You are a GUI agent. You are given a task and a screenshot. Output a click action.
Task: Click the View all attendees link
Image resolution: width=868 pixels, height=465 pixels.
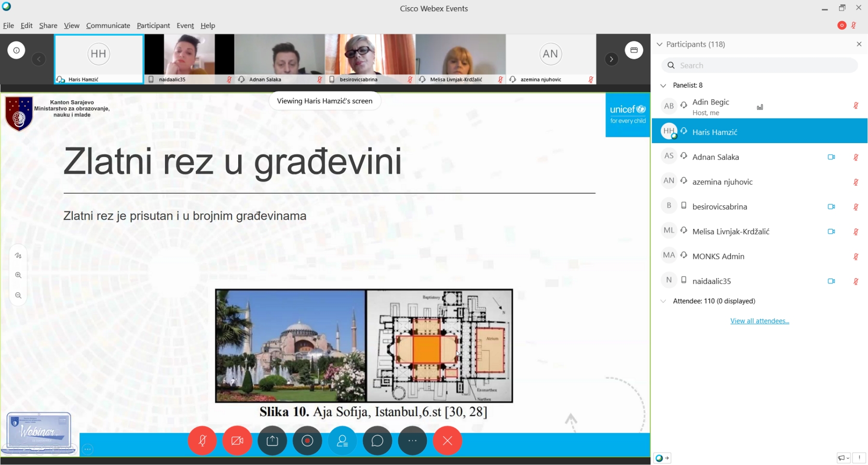coord(759,321)
